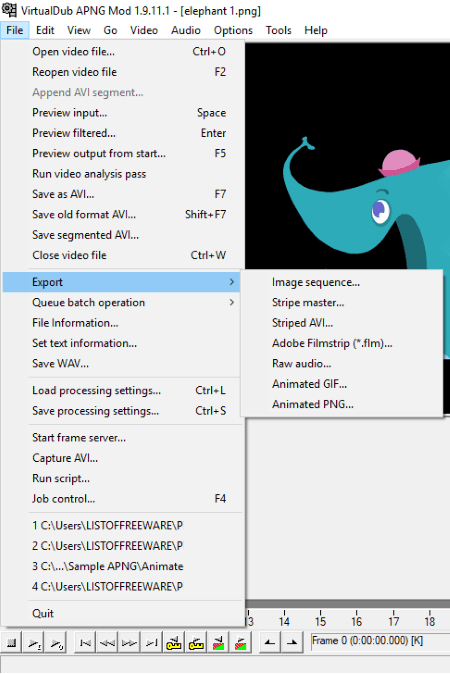Export as Image sequence
Screen dimensions: 450x674
[x=342, y=282]
